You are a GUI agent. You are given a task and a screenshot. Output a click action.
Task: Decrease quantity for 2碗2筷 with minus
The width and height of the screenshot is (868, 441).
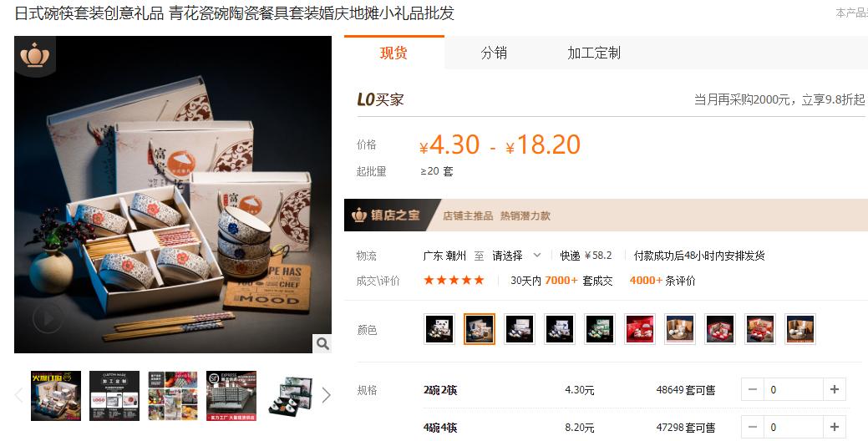click(753, 389)
